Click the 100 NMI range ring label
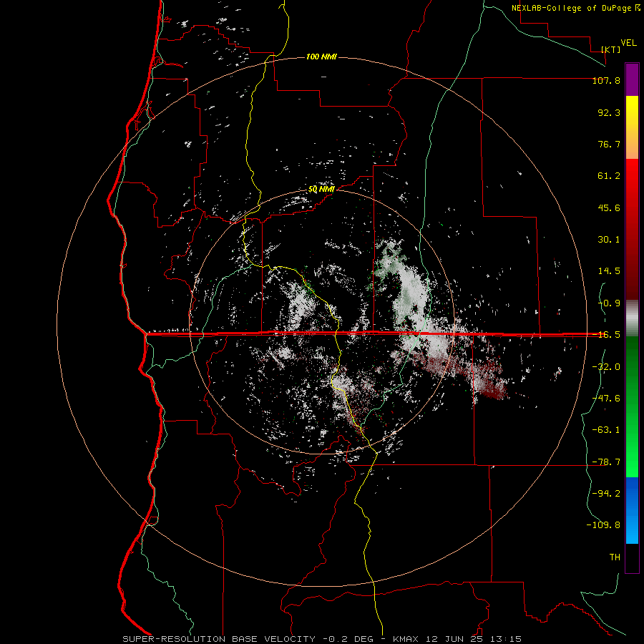 coord(321,57)
